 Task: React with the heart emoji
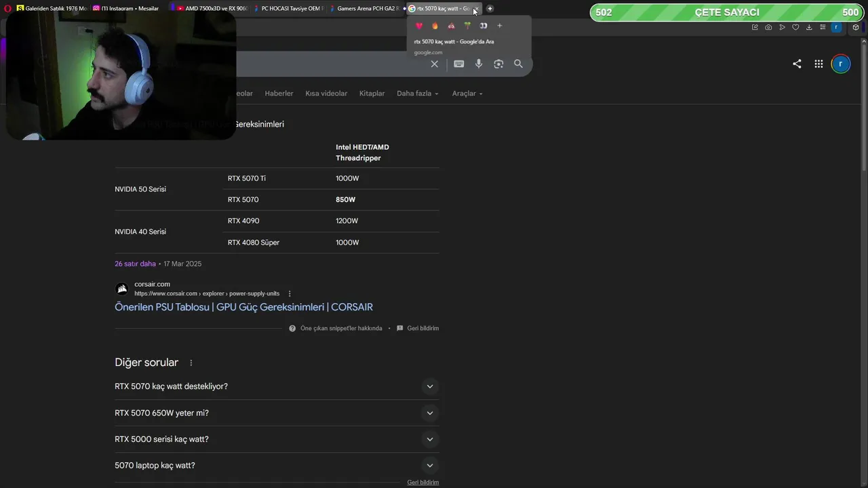pos(419,26)
